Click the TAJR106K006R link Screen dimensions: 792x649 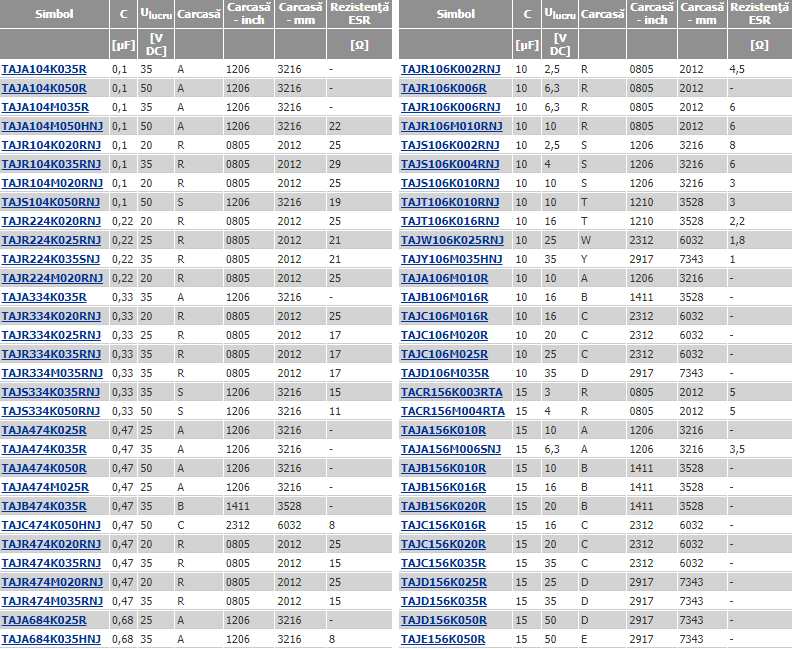(x=443, y=88)
